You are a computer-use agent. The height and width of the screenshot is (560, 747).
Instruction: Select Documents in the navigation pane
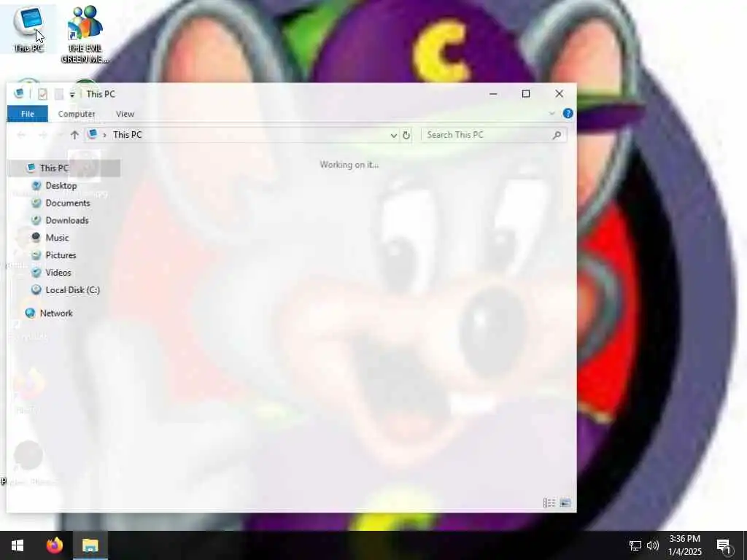coord(68,203)
